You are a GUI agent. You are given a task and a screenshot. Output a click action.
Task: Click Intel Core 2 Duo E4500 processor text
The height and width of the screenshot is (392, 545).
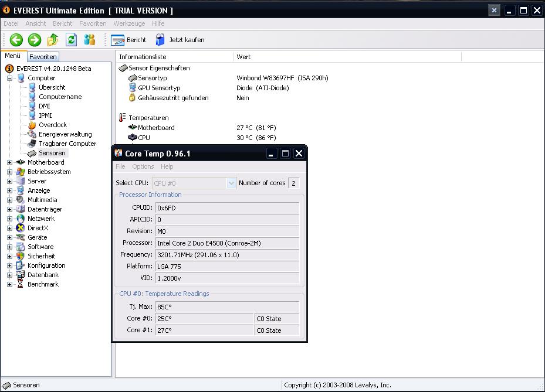pyautogui.click(x=209, y=243)
